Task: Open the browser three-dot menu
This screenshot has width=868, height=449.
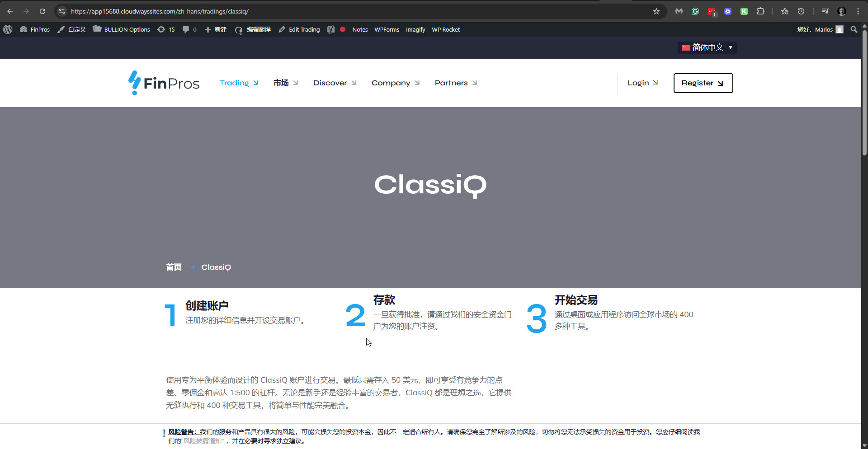Action: [x=858, y=11]
